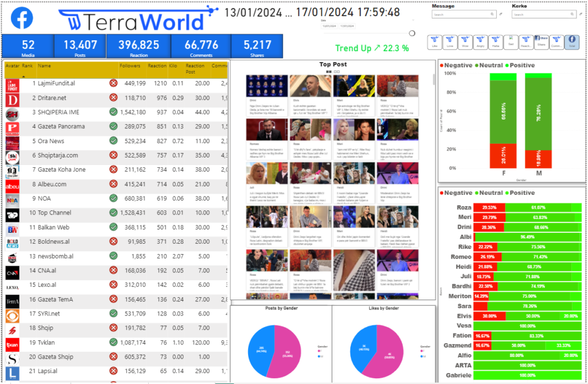Click the Tvklan avatar
The width and height of the screenshot is (588, 384).
click(x=13, y=344)
